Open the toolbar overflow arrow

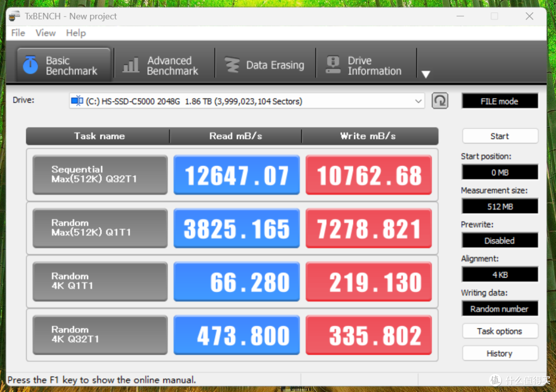tap(426, 74)
